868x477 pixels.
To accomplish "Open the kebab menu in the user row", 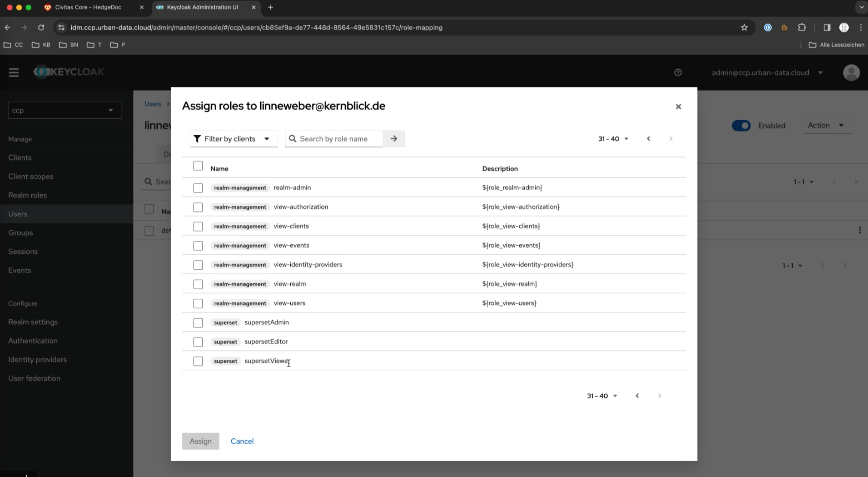I will [x=859, y=230].
